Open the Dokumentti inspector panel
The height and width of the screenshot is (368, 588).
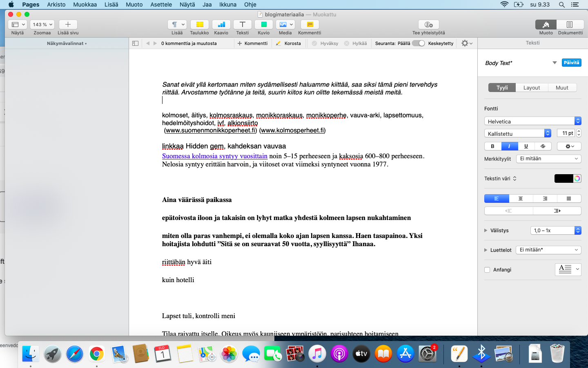(570, 25)
